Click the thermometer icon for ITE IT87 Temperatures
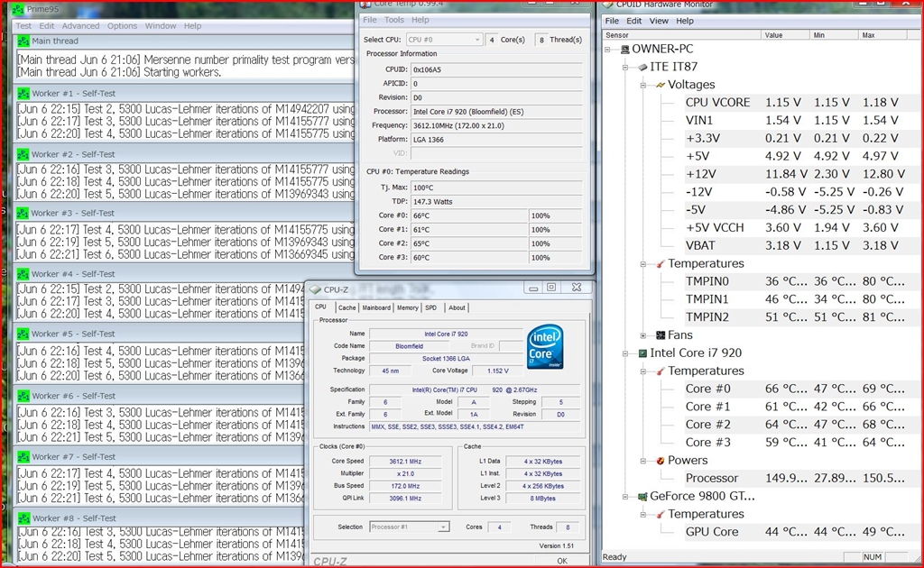Image resolution: width=924 pixels, height=568 pixels. 661,263
